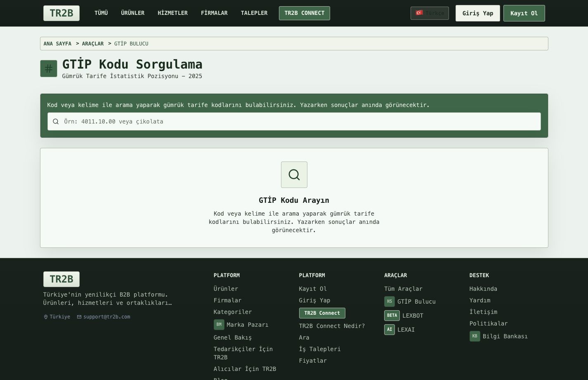Click TR2B CONNECT in the top navigation
The height and width of the screenshot is (380, 588).
tap(305, 13)
